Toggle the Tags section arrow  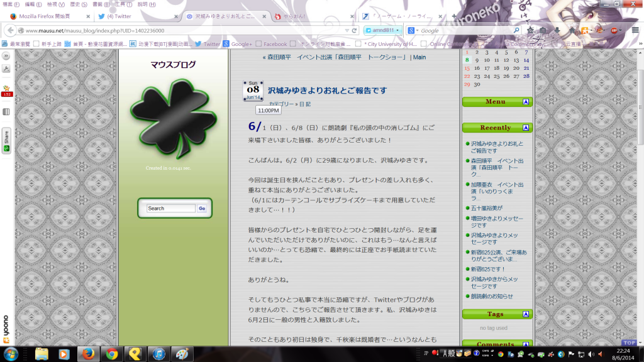[526, 314]
